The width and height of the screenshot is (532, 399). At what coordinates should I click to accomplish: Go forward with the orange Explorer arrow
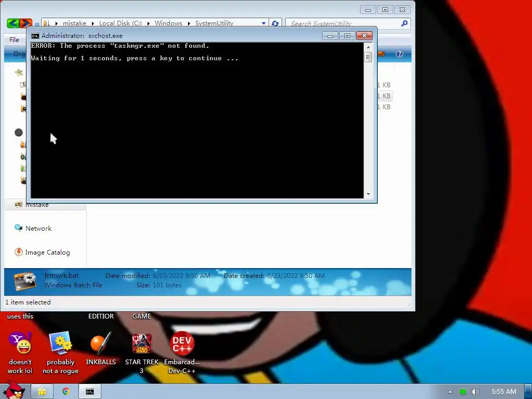pos(25,23)
